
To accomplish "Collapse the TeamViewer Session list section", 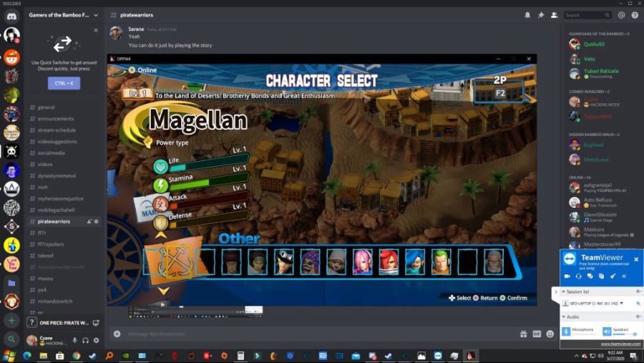I will 562,291.
